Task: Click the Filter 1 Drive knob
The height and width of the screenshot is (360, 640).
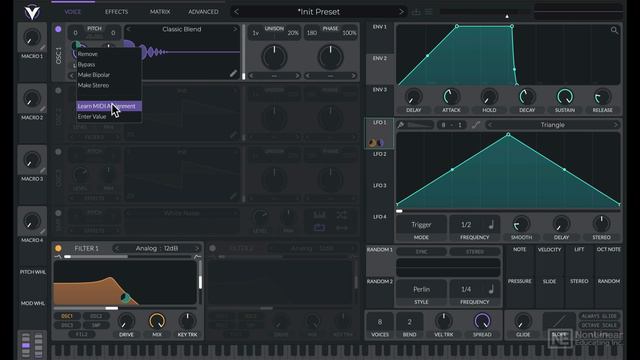Action: click(126, 321)
